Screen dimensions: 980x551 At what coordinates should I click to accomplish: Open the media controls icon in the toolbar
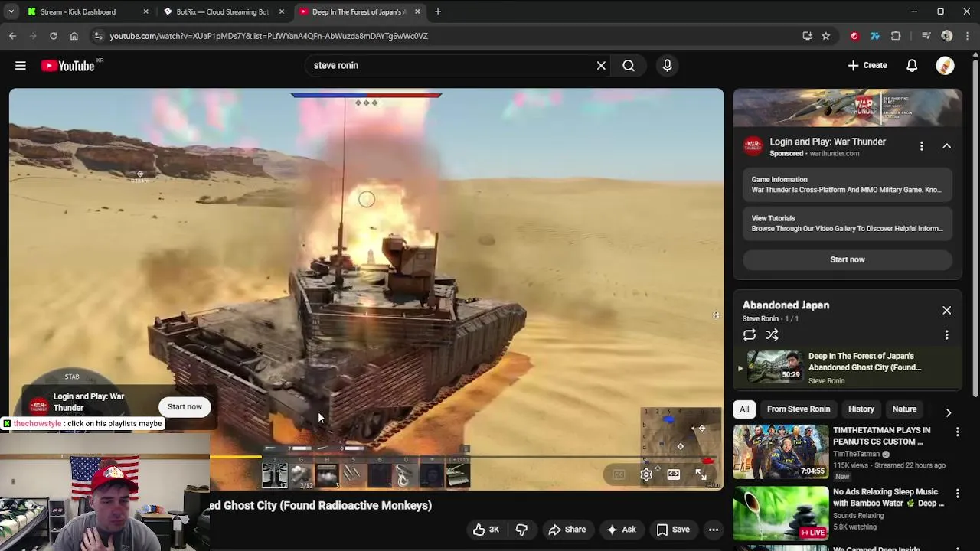coord(926,36)
